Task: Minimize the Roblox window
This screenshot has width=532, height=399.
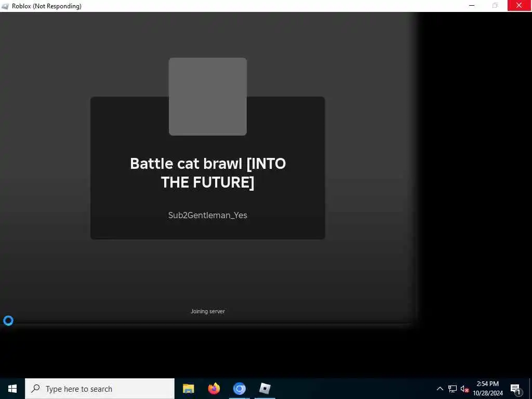Action: 472,5
